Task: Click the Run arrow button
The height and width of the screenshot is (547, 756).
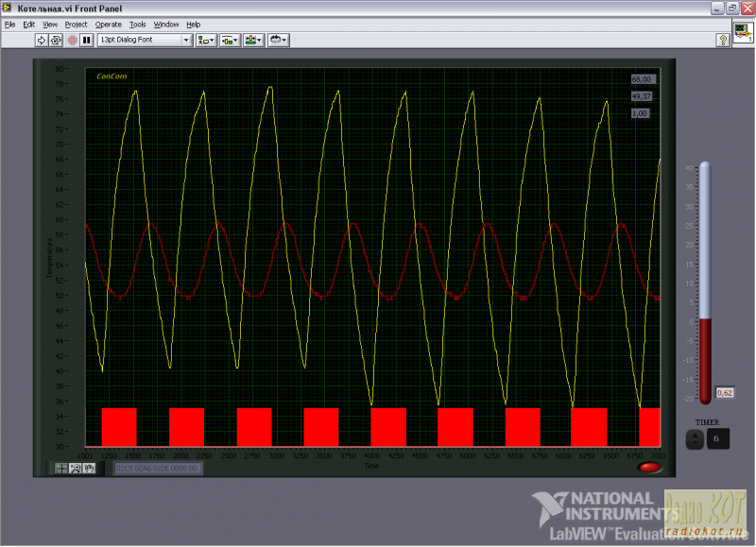Action: tap(42, 40)
